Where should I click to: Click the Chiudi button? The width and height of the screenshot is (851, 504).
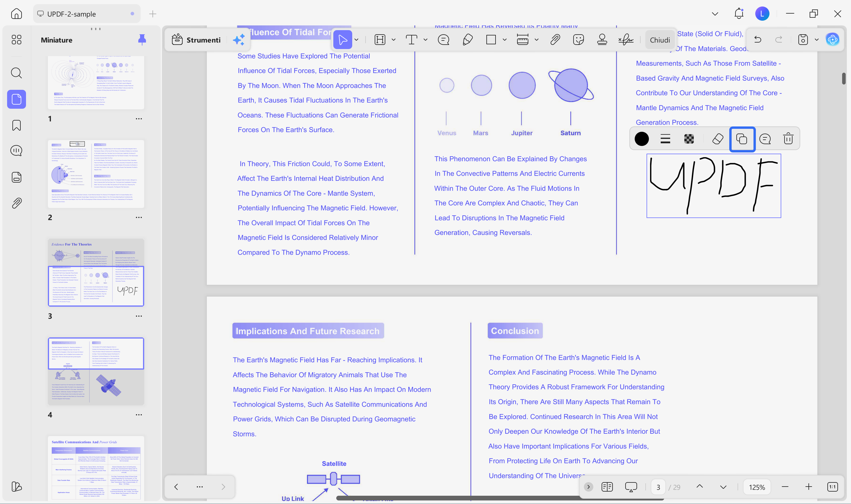tap(660, 40)
